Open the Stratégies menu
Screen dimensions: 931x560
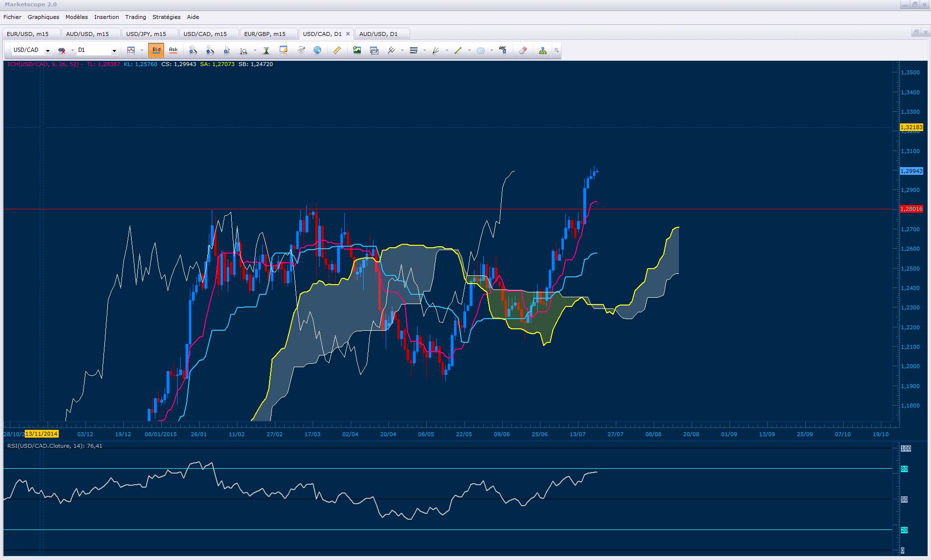pyautogui.click(x=167, y=17)
